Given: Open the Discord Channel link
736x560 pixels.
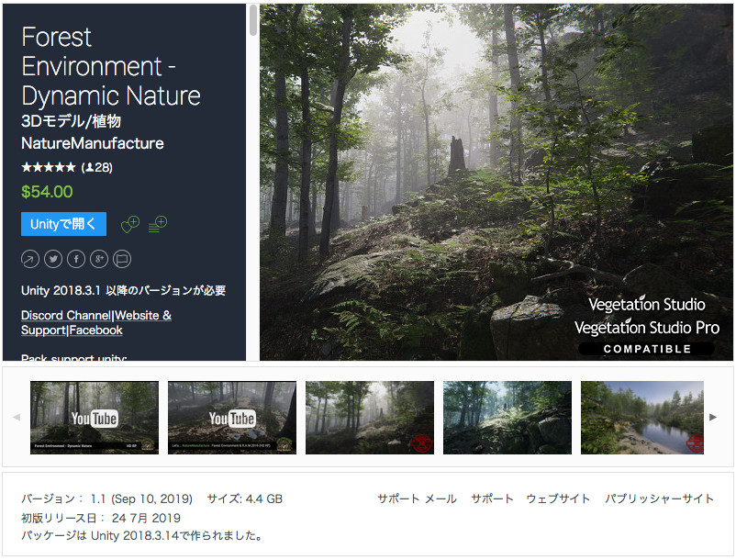Looking at the screenshot, I should point(66,316).
